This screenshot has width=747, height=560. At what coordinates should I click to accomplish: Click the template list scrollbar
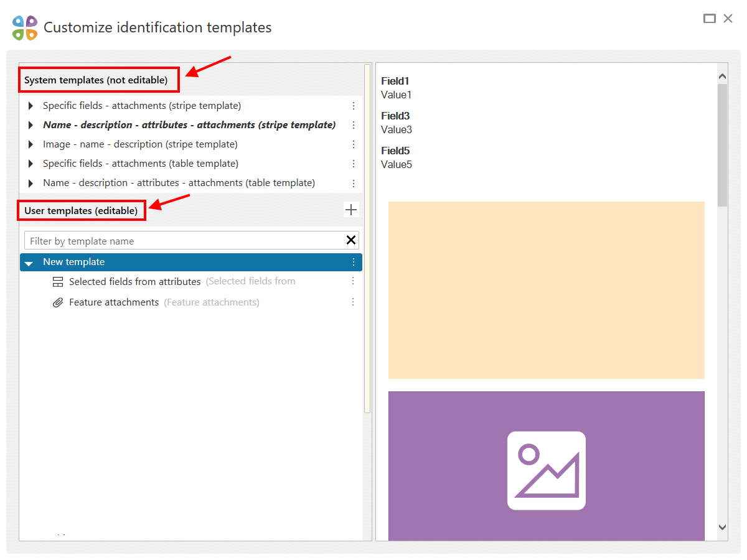pos(367,238)
